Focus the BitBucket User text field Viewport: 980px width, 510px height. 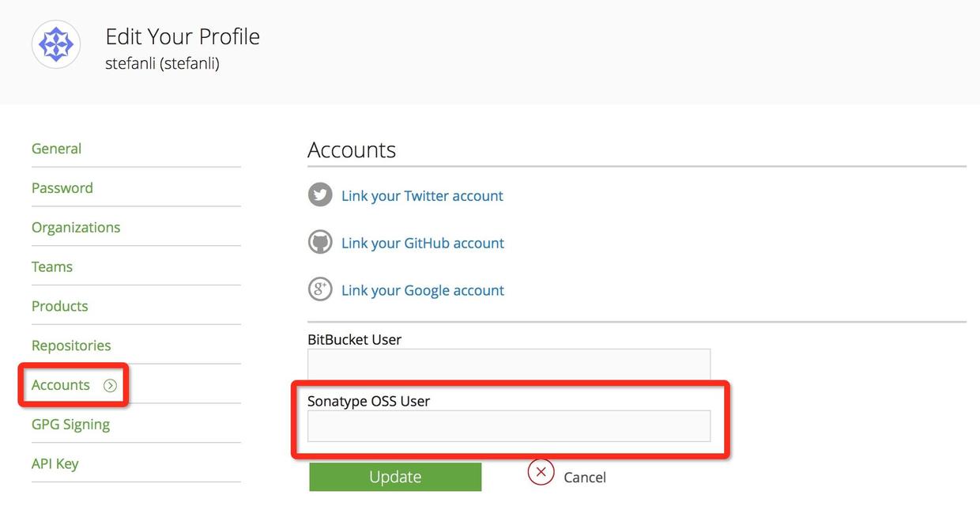509,365
